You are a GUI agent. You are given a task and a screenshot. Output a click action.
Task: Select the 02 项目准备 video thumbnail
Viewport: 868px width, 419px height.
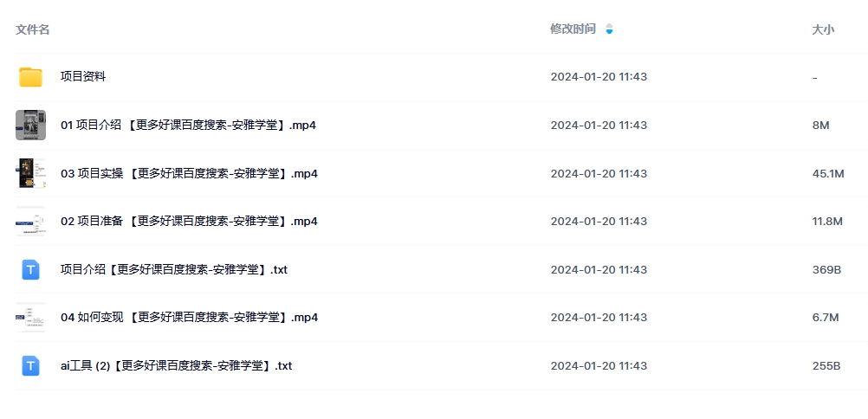[30, 222]
